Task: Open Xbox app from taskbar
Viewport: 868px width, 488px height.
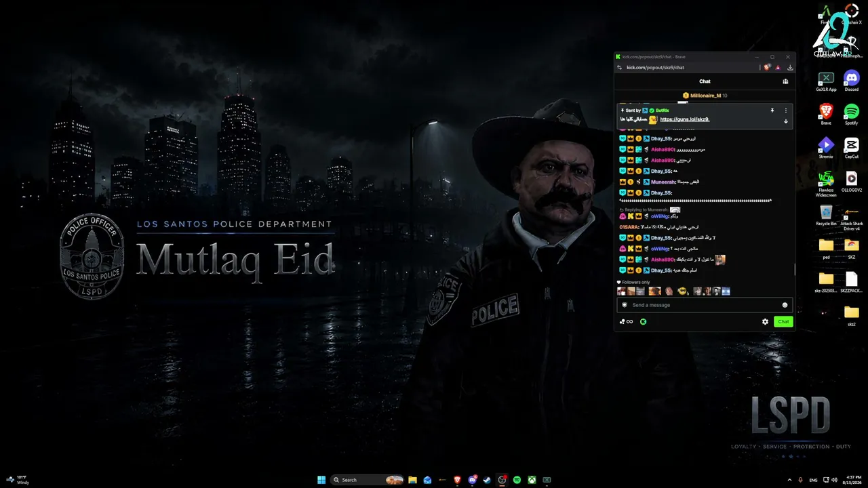Action: (x=532, y=480)
